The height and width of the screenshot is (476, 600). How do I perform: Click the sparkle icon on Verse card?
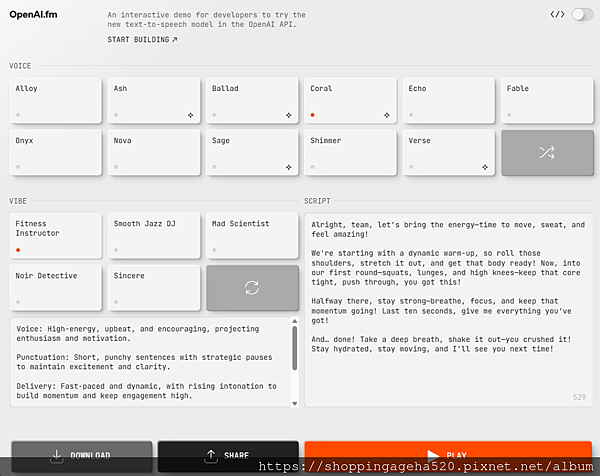(x=485, y=167)
